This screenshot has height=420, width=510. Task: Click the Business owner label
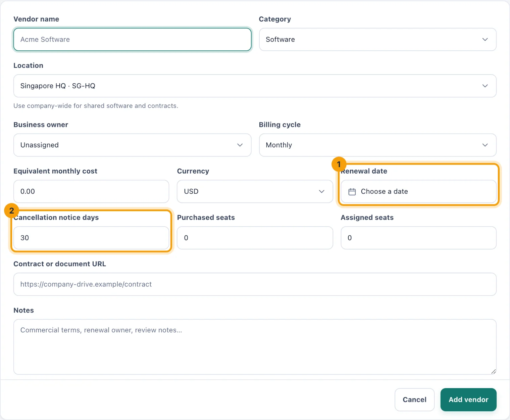pyautogui.click(x=41, y=125)
